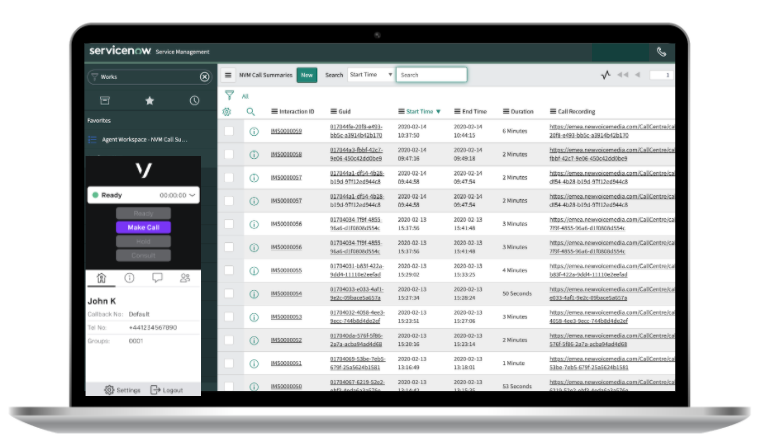The width and height of the screenshot is (760, 448).
Task: Click the All filter breadcrumb
Action: (x=245, y=96)
